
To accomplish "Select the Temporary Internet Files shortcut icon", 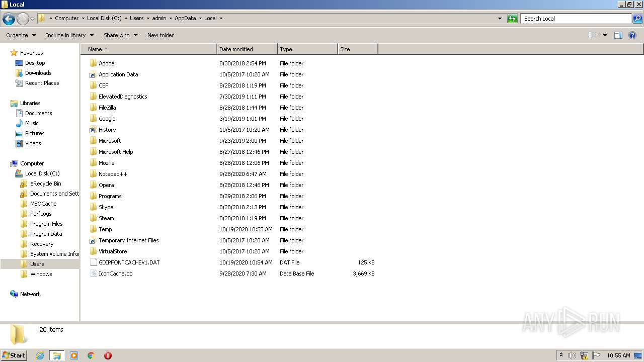I will pos(93,240).
